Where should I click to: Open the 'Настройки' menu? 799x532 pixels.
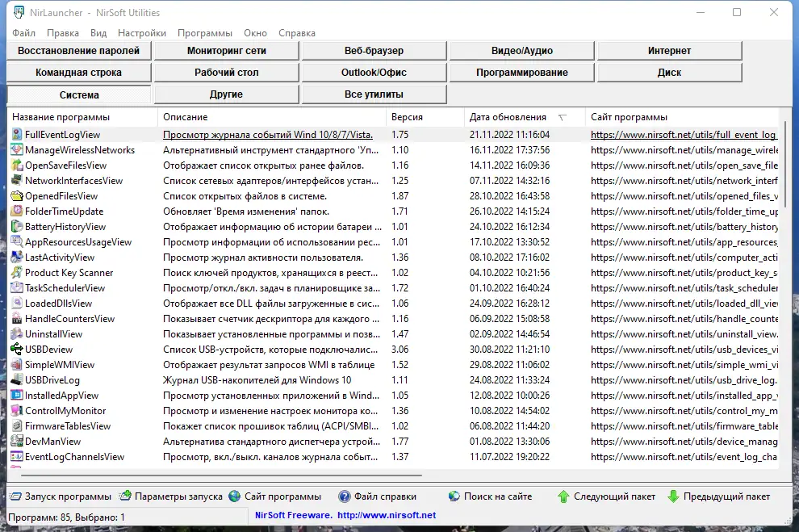point(142,33)
